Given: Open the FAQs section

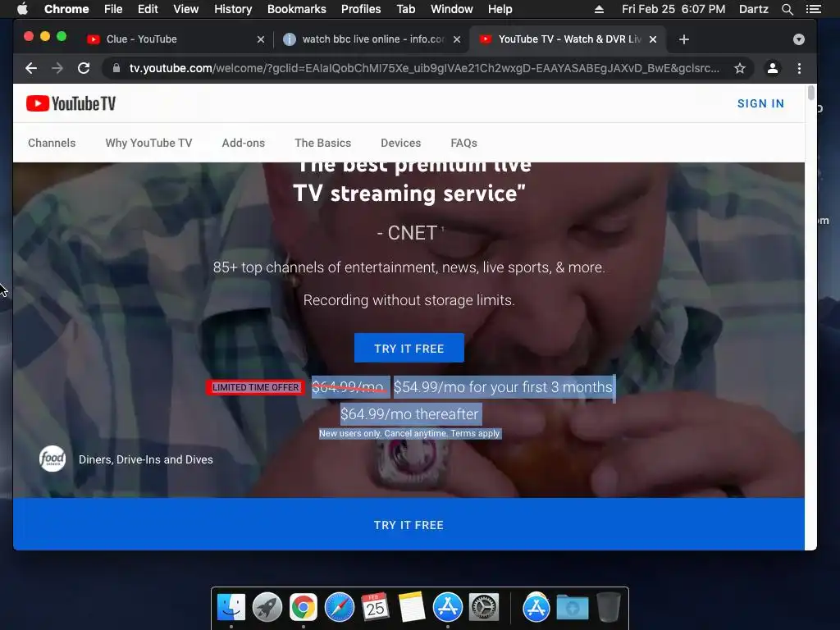Looking at the screenshot, I should [463, 143].
